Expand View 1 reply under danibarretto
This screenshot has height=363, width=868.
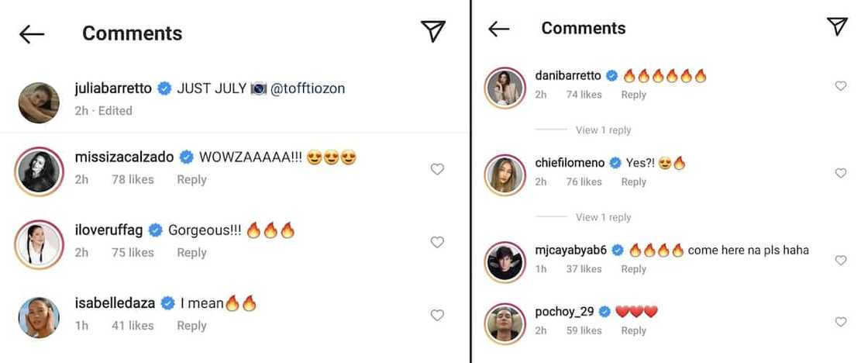pyautogui.click(x=603, y=130)
